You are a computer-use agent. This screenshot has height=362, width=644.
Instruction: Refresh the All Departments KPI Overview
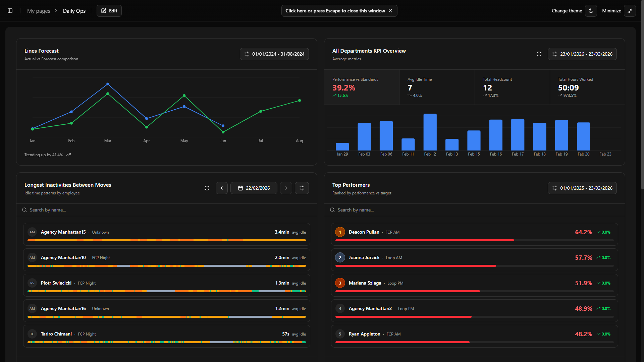pos(539,54)
